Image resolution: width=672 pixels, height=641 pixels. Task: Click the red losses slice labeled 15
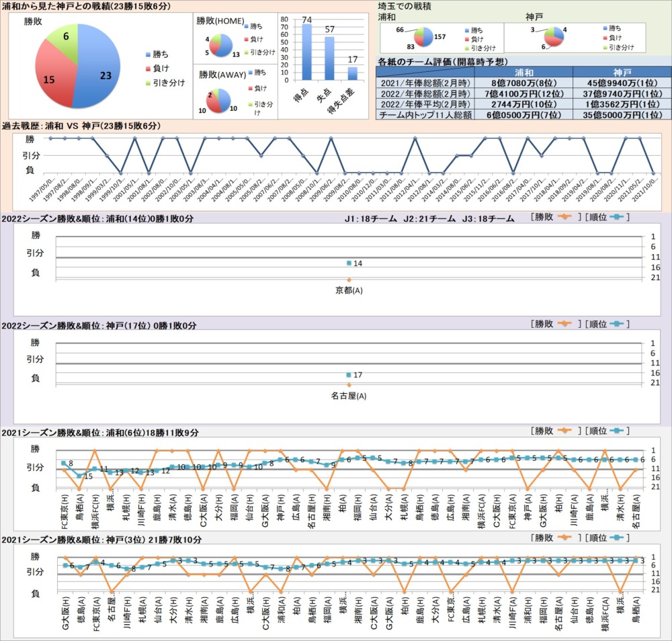click(52, 82)
